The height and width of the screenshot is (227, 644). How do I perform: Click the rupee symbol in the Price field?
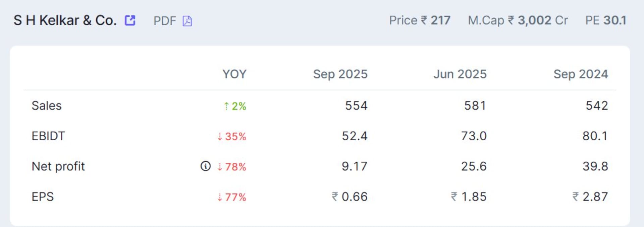[424, 20]
